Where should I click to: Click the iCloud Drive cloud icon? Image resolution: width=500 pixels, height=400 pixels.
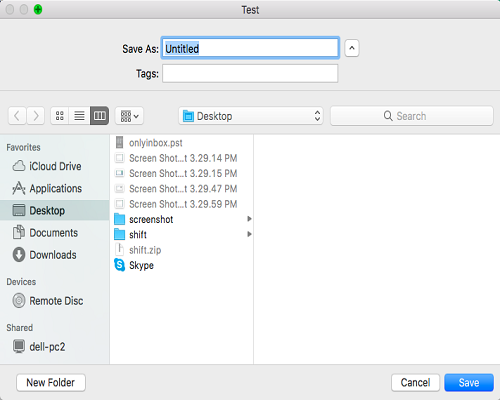pos(19,166)
